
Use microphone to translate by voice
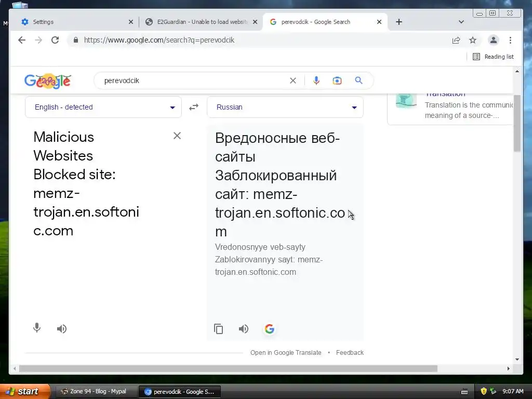coord(37,328)
